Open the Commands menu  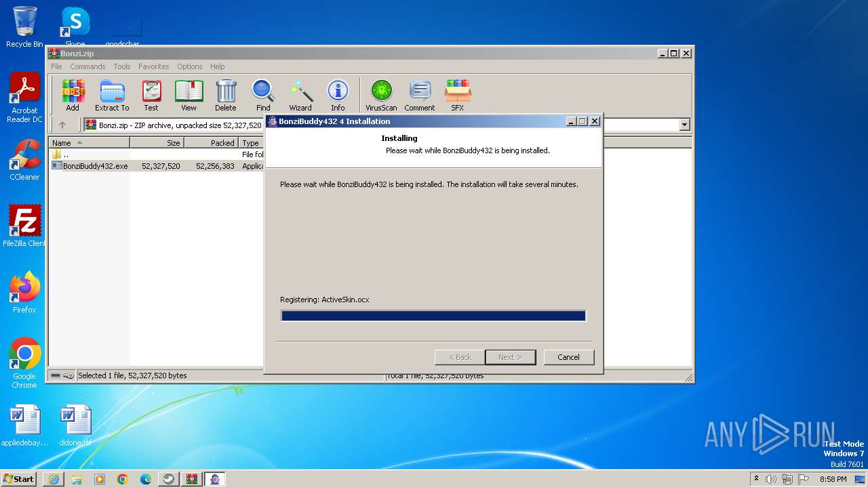click(x=87, y=66)
